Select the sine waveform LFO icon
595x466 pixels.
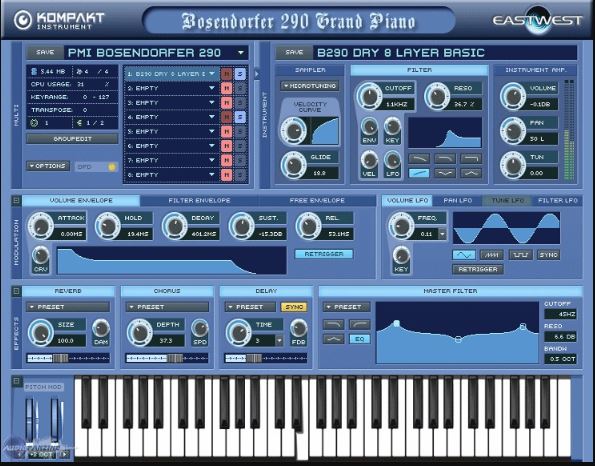464,255
